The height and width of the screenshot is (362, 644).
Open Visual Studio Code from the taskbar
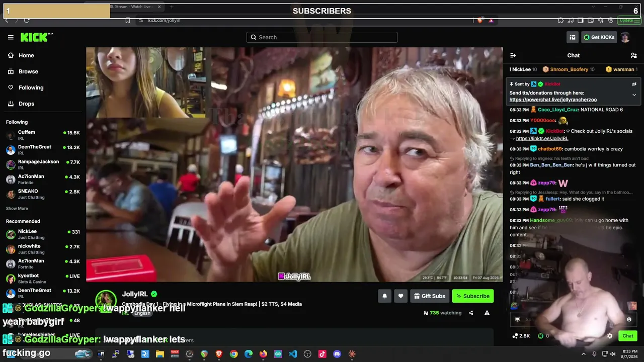point(293,354)
